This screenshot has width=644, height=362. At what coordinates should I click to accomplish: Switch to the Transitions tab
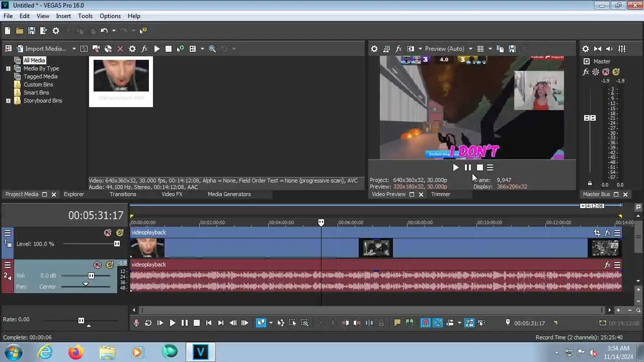point(123,194)
